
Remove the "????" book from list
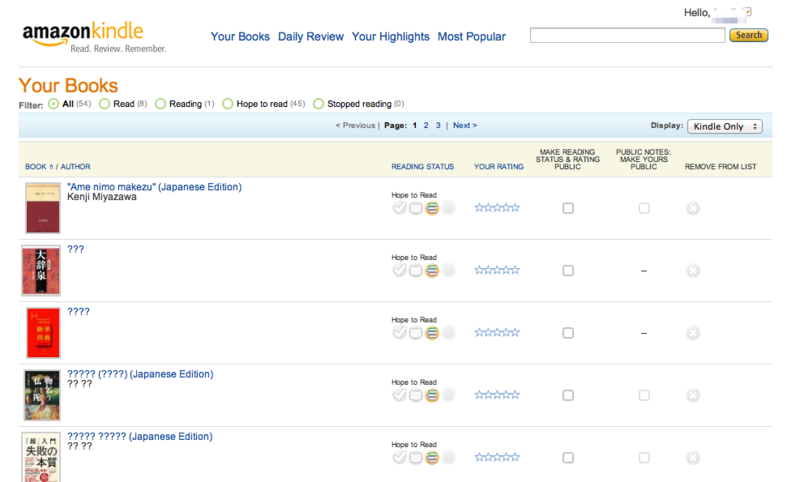693,333
